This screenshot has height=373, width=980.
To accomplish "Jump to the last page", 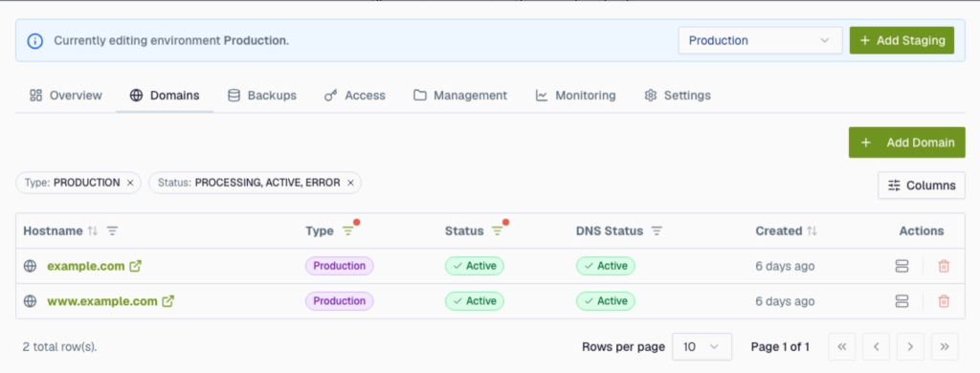I will click(945, 347).
